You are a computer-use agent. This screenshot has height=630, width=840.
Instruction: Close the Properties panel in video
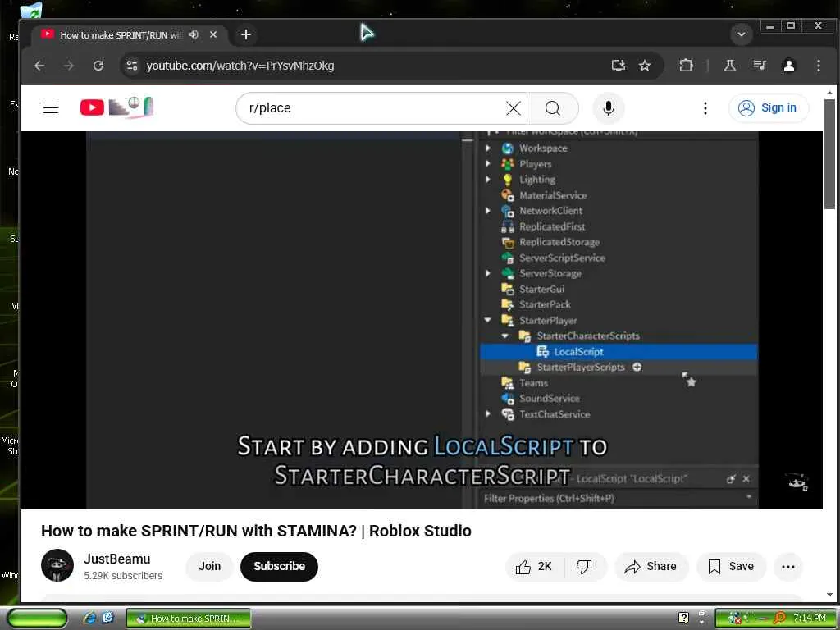746,479
